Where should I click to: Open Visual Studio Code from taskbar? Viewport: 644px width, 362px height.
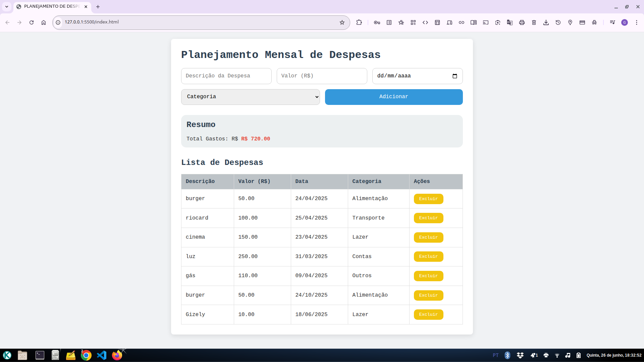pos(102,355)
